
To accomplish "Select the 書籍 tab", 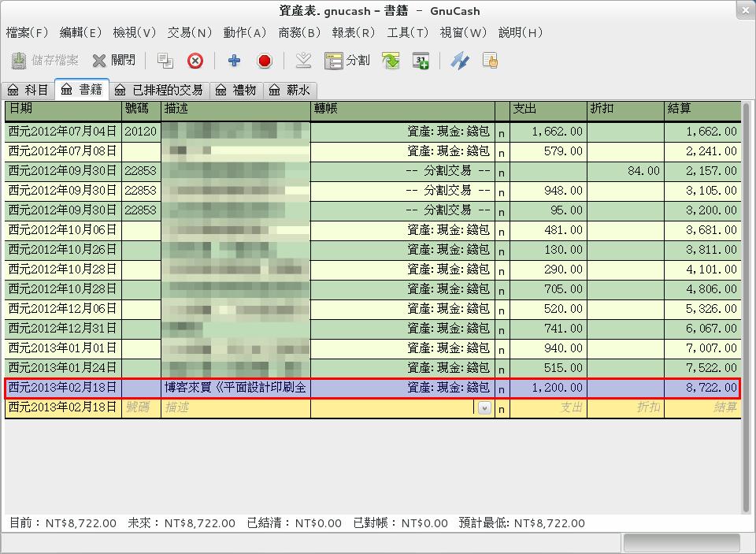I will coord(82,89).
